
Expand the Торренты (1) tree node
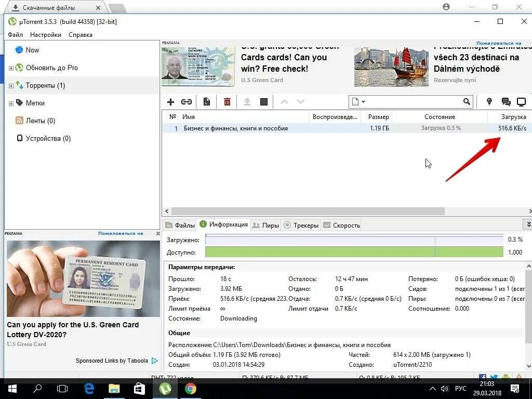click(x=11, y=86)
